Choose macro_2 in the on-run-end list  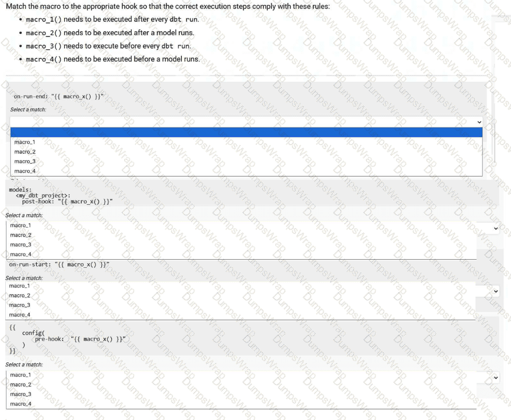(x=25, y=152)
